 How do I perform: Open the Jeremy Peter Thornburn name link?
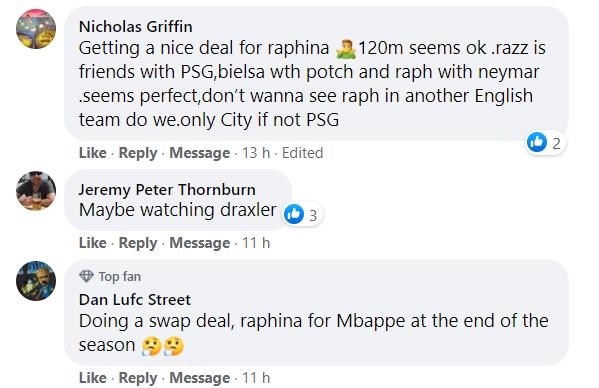[x=167, y=190]
